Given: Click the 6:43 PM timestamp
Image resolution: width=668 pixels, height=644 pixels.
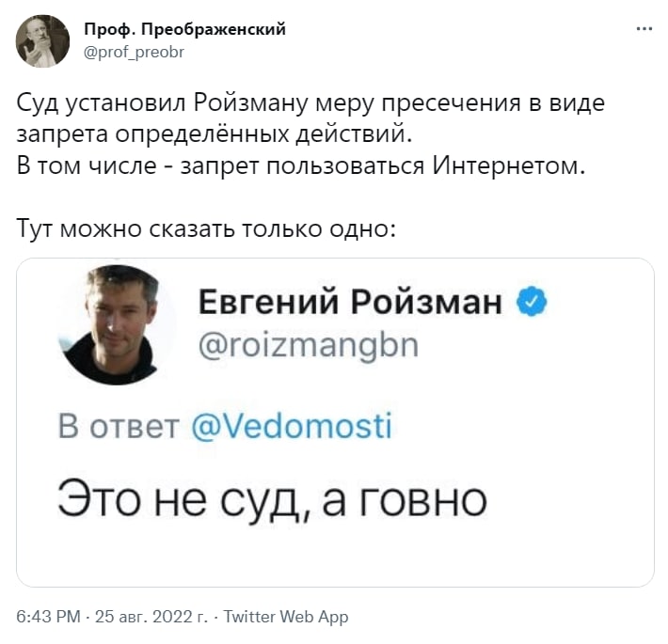Looking at the screenshot, I should [48, 617].
